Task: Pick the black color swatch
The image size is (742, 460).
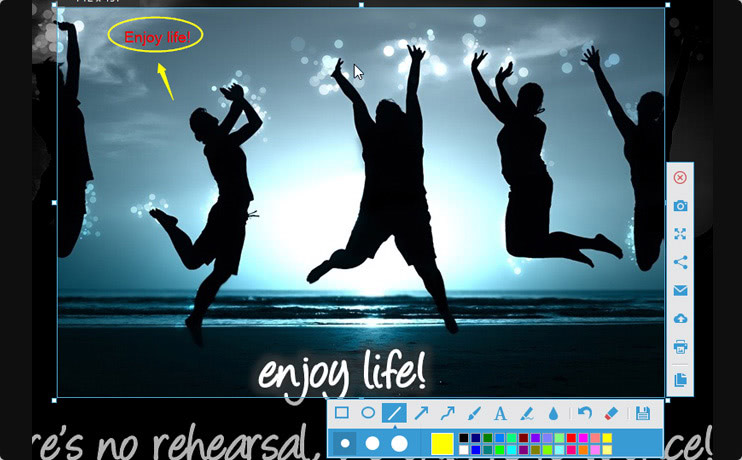Action: (x=464, y=438)
